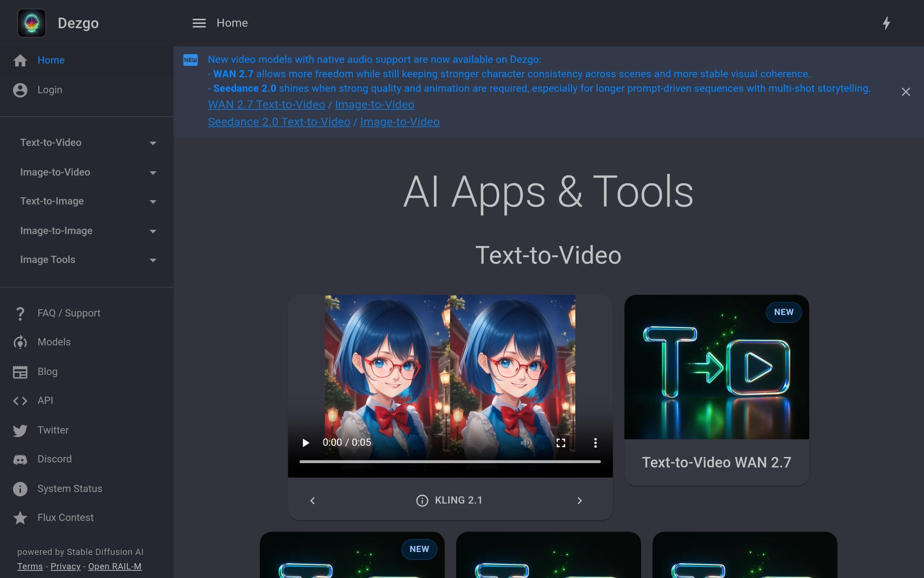Image resolution: width=924 pixels, height=578 pixels.
Task: Play the KLING 2.1 sample video
Action: pyautogui.click(x=305, y=443)
